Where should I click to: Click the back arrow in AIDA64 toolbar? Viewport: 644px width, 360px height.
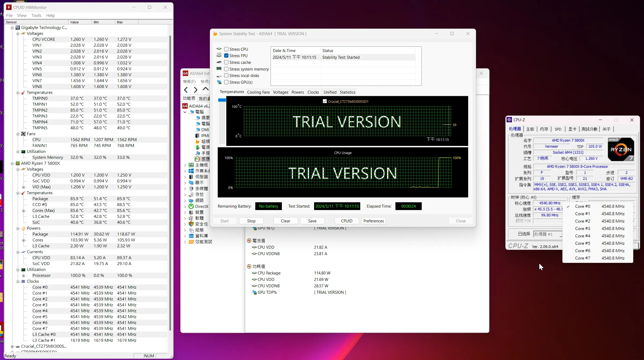186,90
